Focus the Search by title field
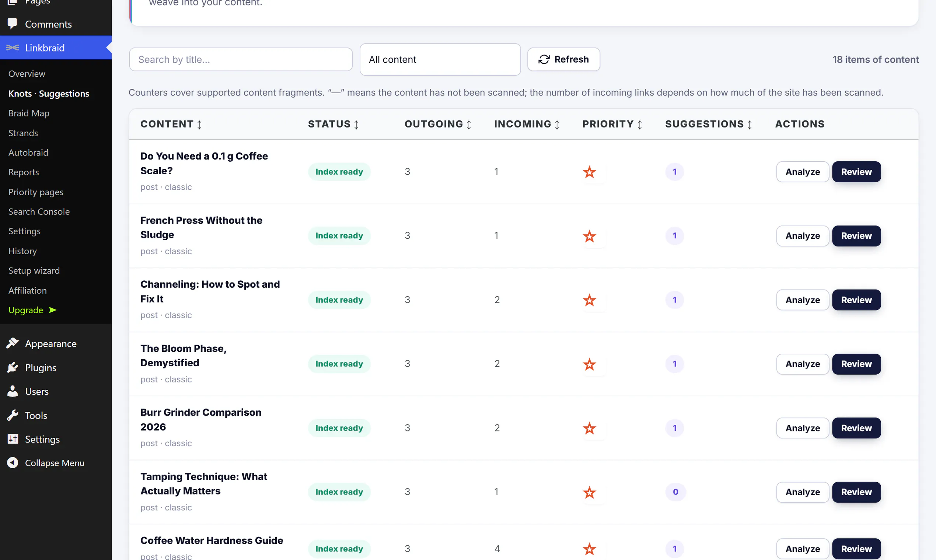This screenshot has width=936, height=560. [x=241, y=59]
